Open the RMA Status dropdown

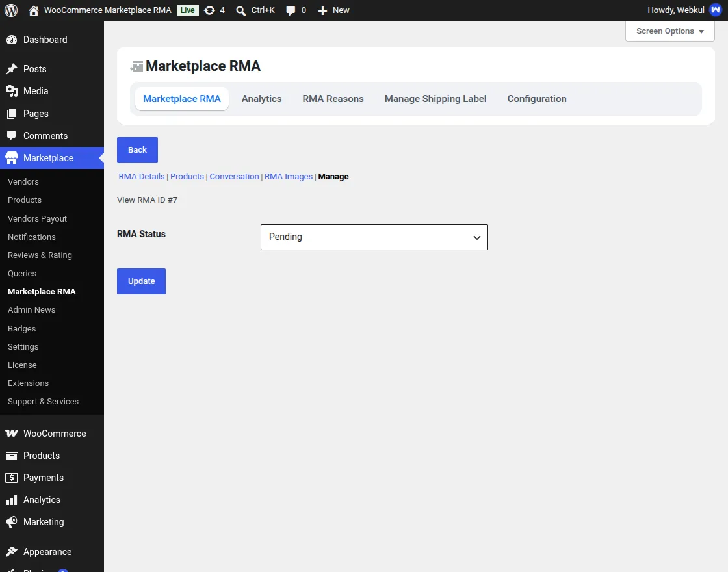click(374, 237)
